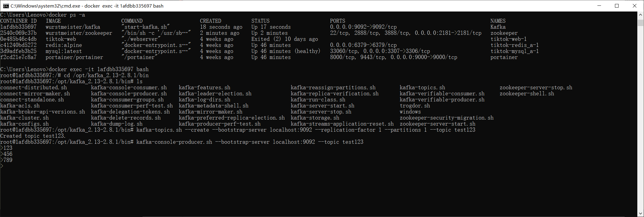Click the window title text in the title bar
The image size is (644, 217).
87,6
